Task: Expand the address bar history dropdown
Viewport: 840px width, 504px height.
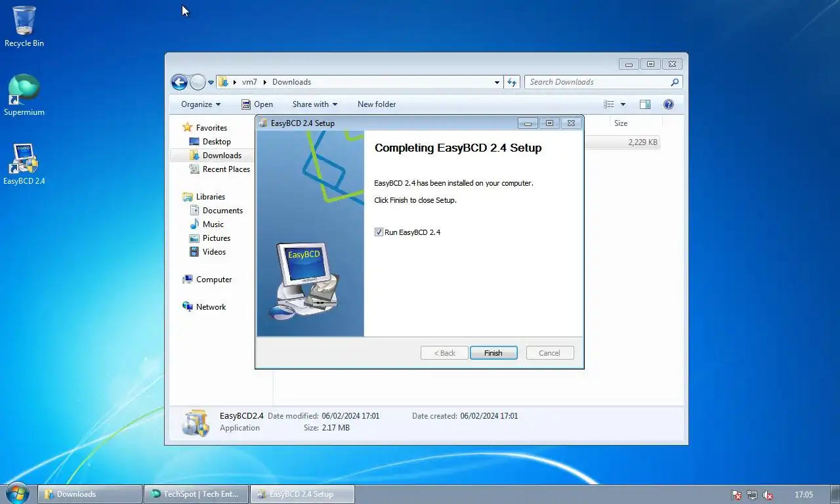Action: tap(497, 82)
